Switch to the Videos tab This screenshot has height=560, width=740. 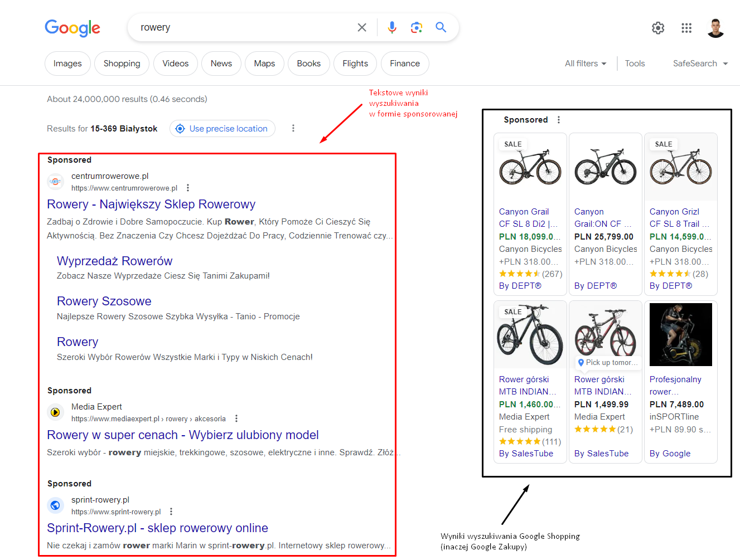pos(176,64)
